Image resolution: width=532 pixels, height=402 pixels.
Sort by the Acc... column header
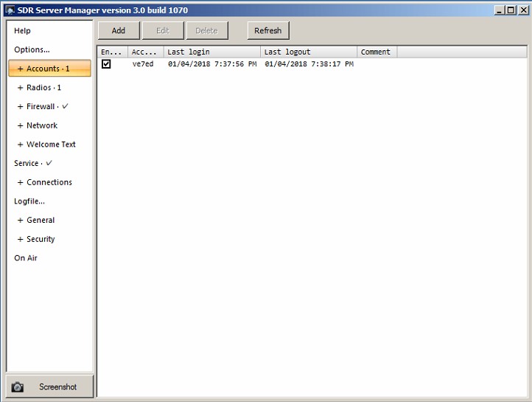tap(146, 52)
